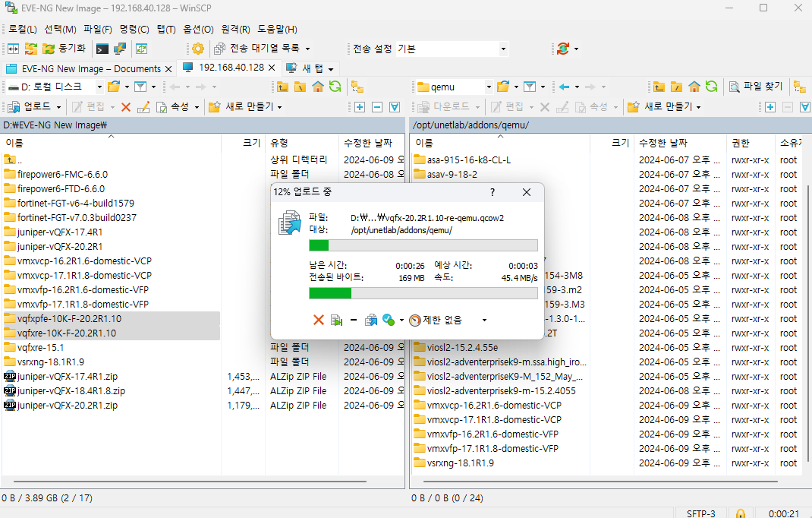Image resolution: width=812 pixels, height=518 pixels.
Task: Go to remote parent directory icon
Action: (x=659, y=87)
